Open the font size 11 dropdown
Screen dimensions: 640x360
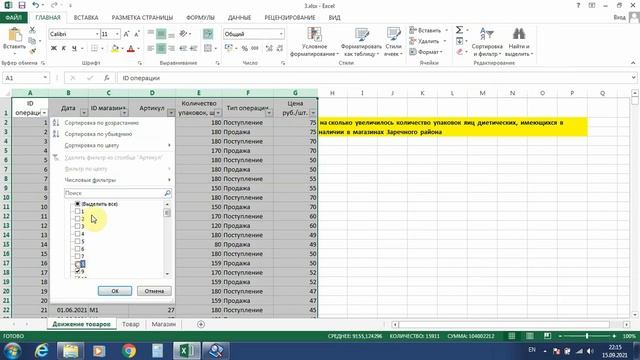[x=118, y=34]
